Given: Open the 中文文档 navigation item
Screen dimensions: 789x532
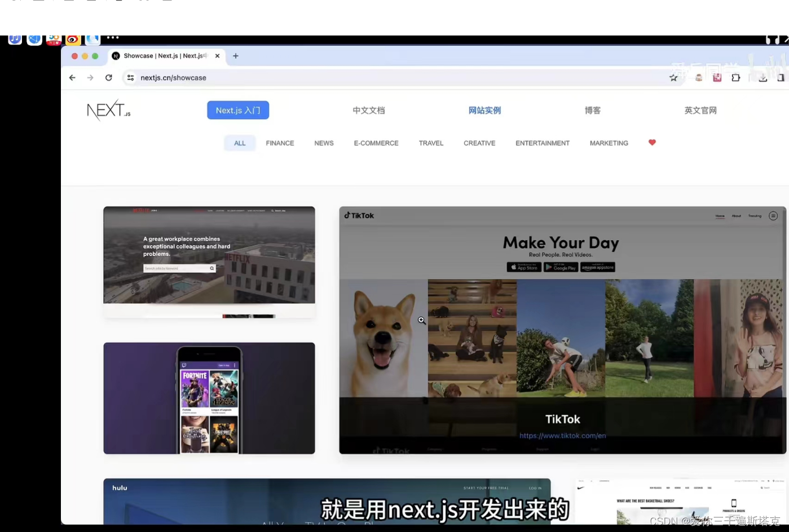Looking at the screenshot, I should [x=368, y=110].
